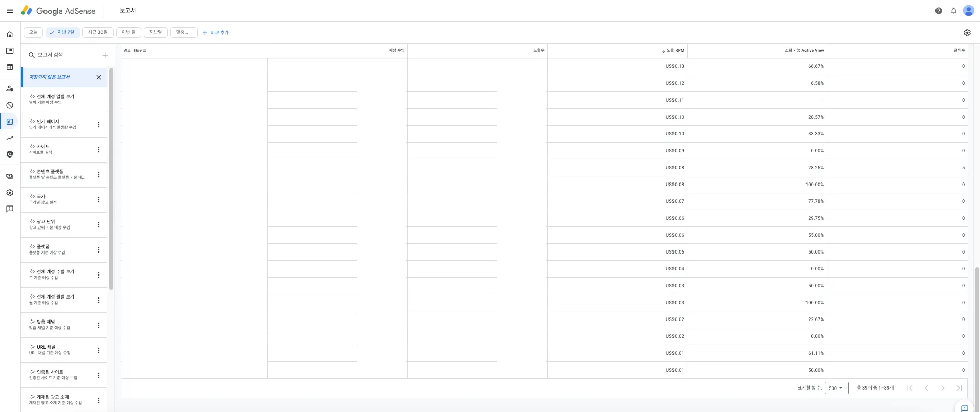Open more options for 콘텐츠 플랫폼 report
This screenshot has width=980, height=412.
tap(99, 175)
